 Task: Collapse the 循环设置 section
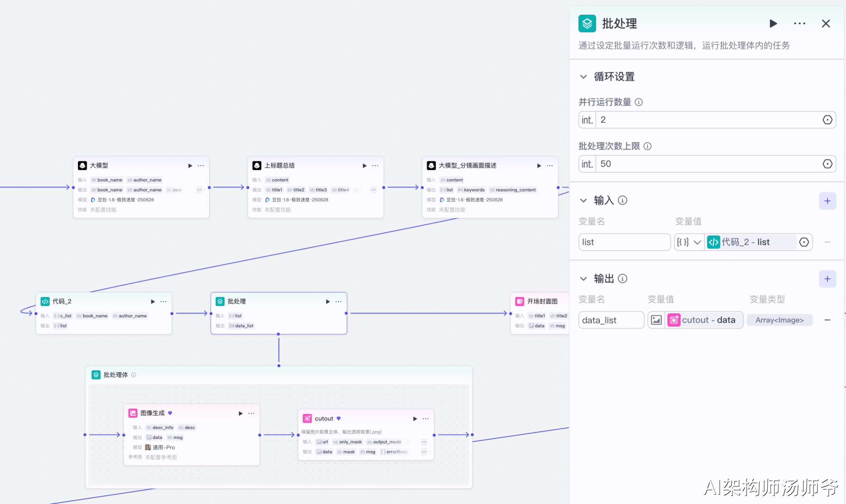(584, 77)
